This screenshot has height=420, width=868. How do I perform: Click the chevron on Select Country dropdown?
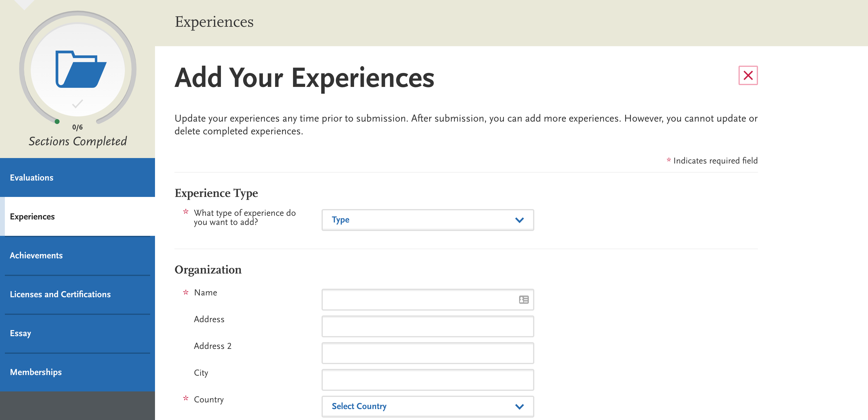(x=519, y=406)
